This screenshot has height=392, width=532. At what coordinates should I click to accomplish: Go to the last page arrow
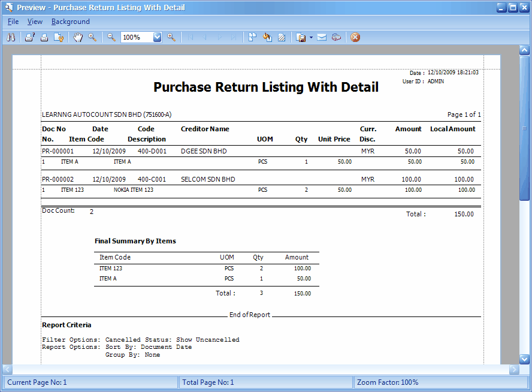point(234,37)
